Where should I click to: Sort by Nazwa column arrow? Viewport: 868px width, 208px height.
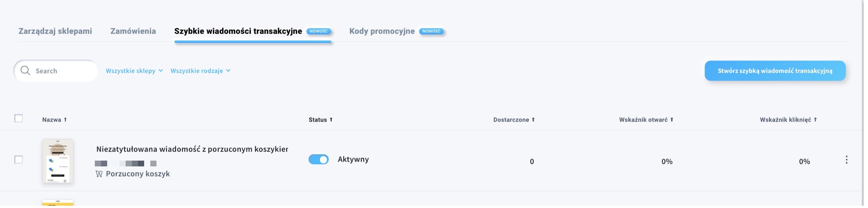pyautogui.click(x=66, y=120)
